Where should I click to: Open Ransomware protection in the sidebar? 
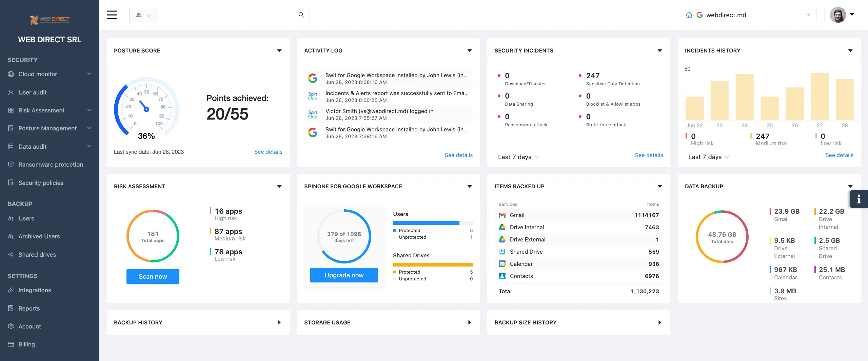pyautogui.click(x=51, y=165)
